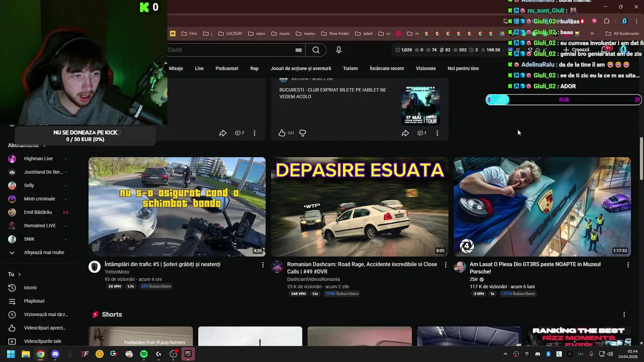Select the Încărcate recent chip
Screen dimensions: 644x362
click(x=387, y=68)
